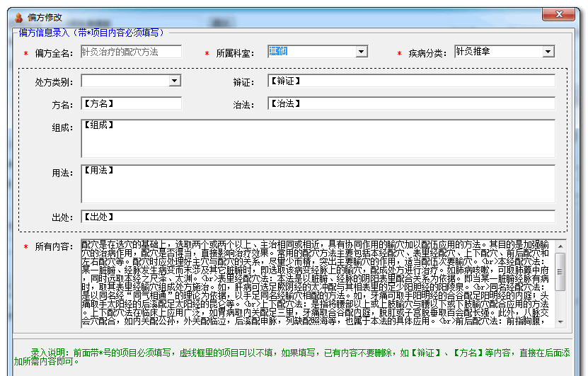Click the 偏方修改 window title text
The height and width of the screenshot is (376, 588).
click(x=45, y=17)
